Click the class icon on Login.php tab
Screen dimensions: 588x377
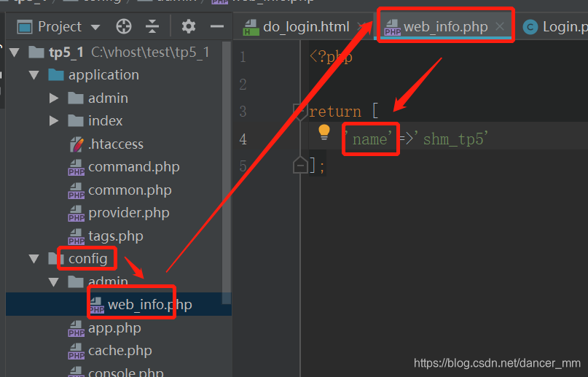coord(530,27)
